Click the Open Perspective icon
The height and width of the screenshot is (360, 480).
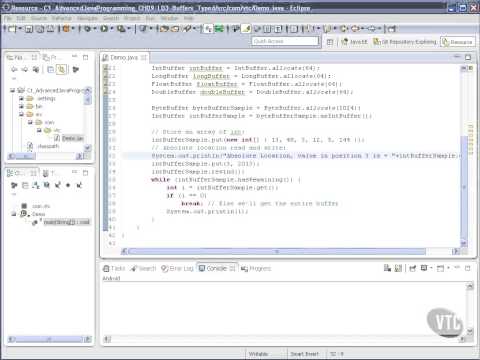[x=330, y=42]
